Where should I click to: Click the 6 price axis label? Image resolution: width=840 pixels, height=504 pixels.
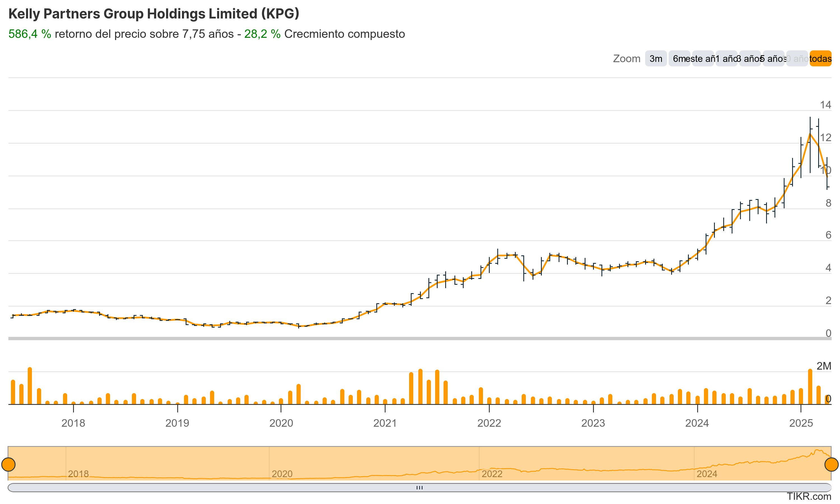point(829,235)
